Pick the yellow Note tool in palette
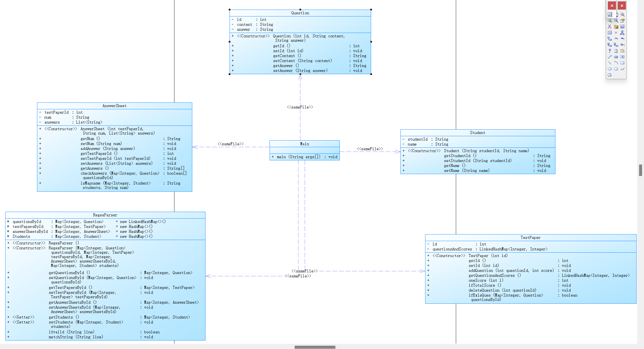The image size is (644, 349). (x=622, y=51)
